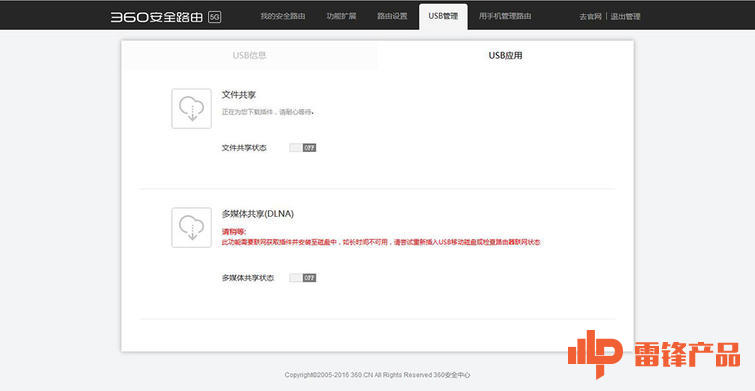
Task: Open 用手机管理路由 in the top menu
Action: pos(505,16)
